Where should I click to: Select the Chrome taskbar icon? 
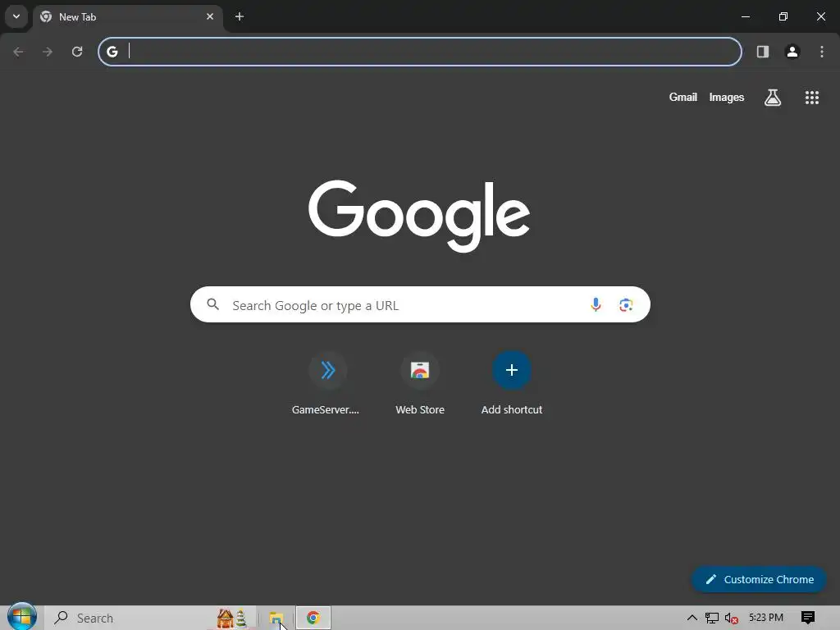click(x=313, y=618)
